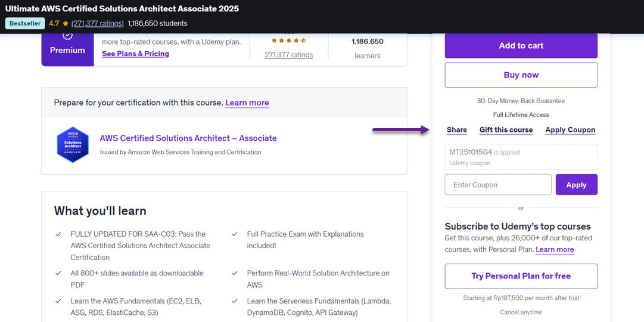The height and width of the screenshot is (322, 644).
Task: Focus the Enter Coupon text field
Action: (x=498, y=185)
